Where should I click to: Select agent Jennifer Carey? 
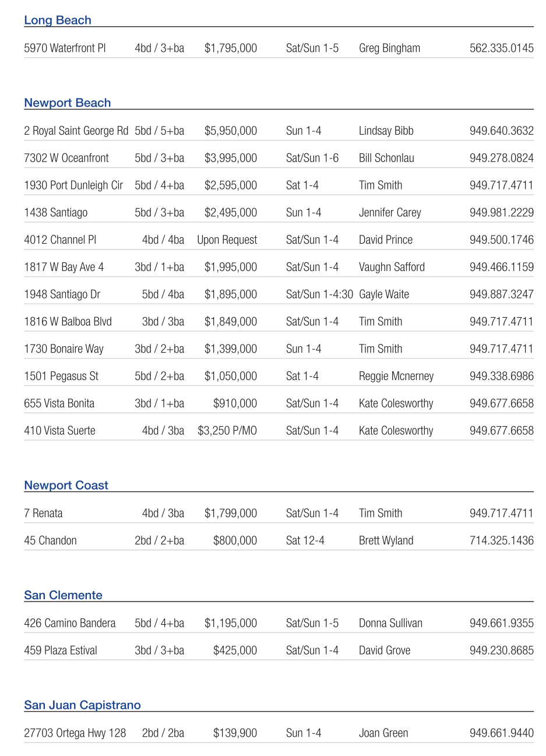click(390, 213)
